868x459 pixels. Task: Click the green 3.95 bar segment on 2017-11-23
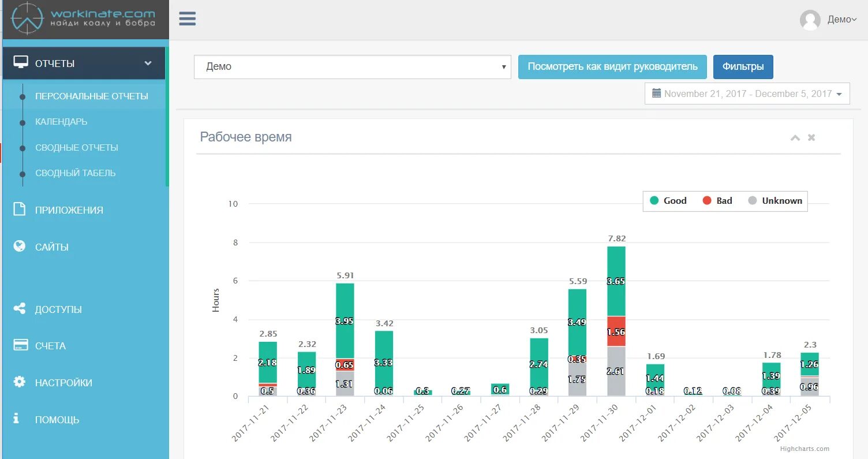[345, 321]
